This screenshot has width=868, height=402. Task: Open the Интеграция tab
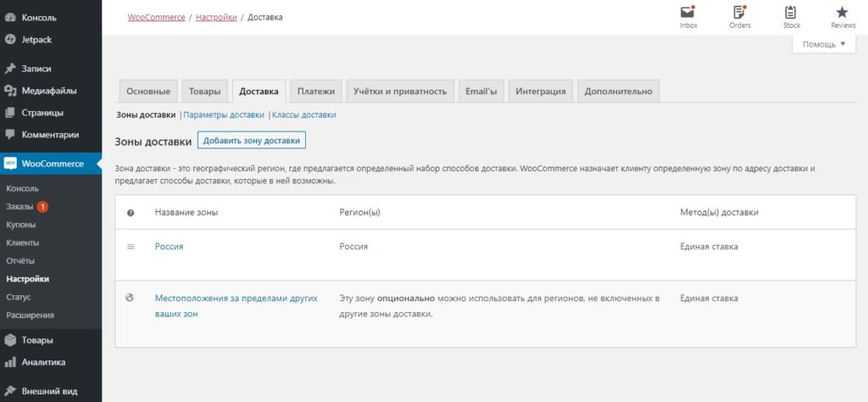(541, 92)
